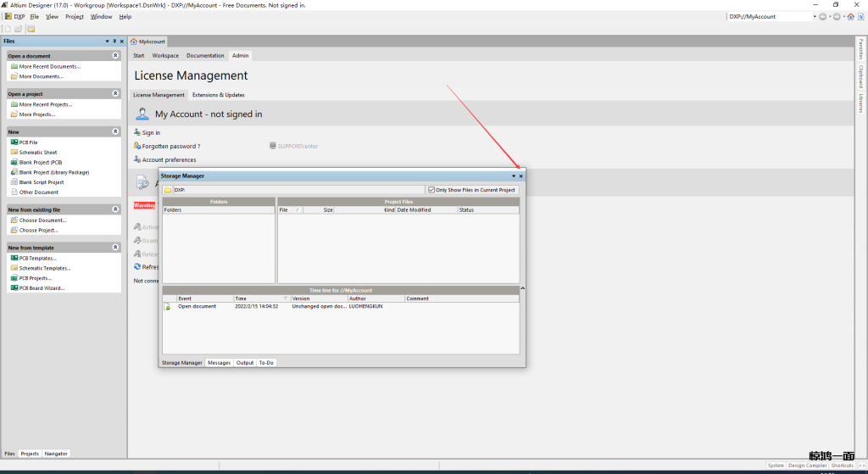Click the MyAccount home tab icon

(134, 42)
